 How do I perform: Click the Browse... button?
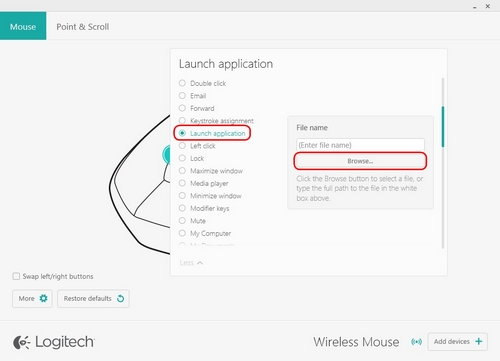click(x=360, y=161)
